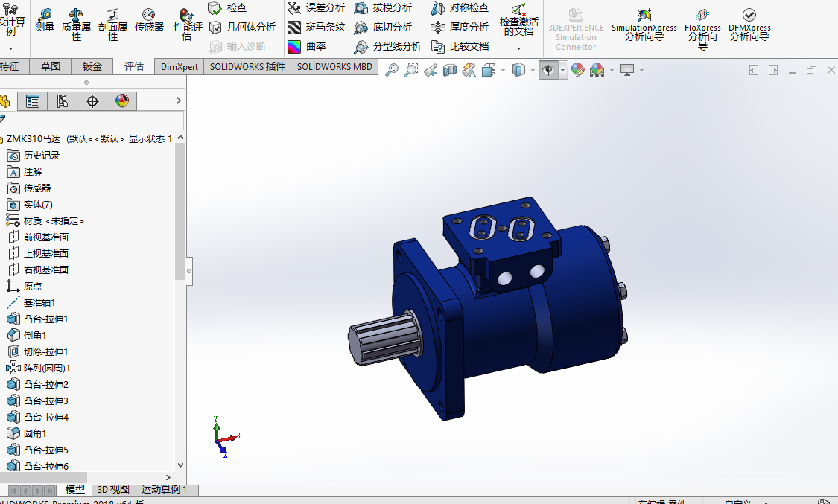Open 剖面属性 section properties
This screenshot has width=838, height=504.
point(112,25)
